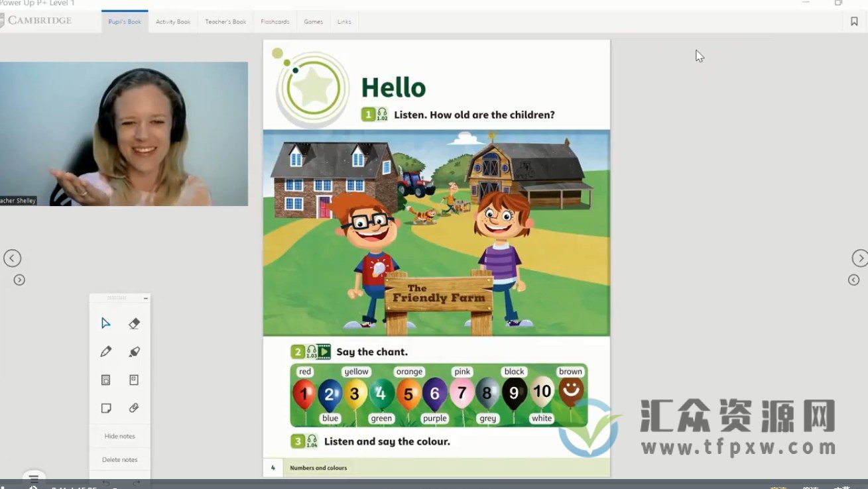This screenshot has width=868, height=489.
Task: Open the Flashcards tab
Action: [275, 22]
